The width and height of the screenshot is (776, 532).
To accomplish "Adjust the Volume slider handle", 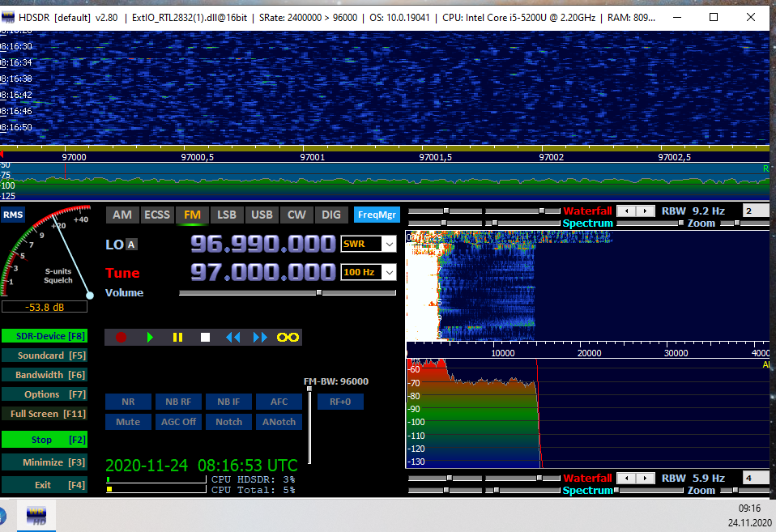I will pos(319,292).
